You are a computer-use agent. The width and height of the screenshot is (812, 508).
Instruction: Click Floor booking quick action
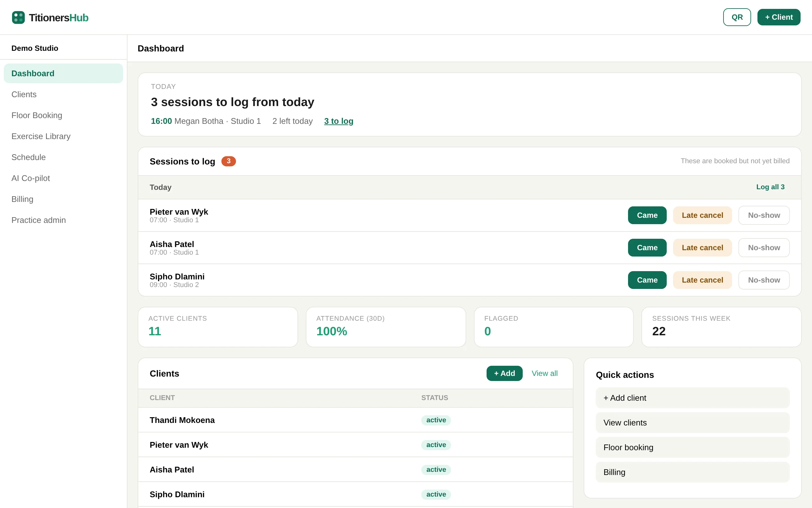click(x=692, y=448)
